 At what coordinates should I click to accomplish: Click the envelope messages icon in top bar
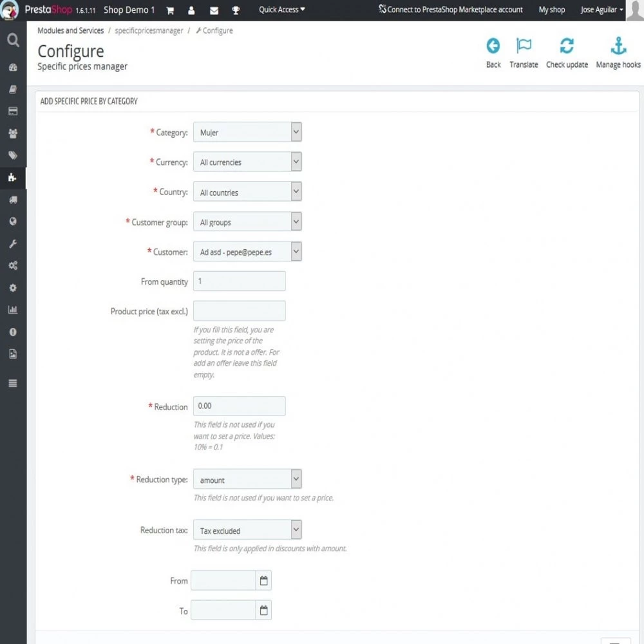[x=214, y=11]
